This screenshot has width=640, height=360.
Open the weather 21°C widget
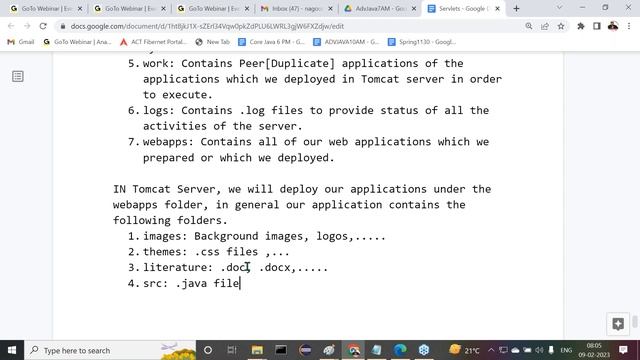pos(464,350)
